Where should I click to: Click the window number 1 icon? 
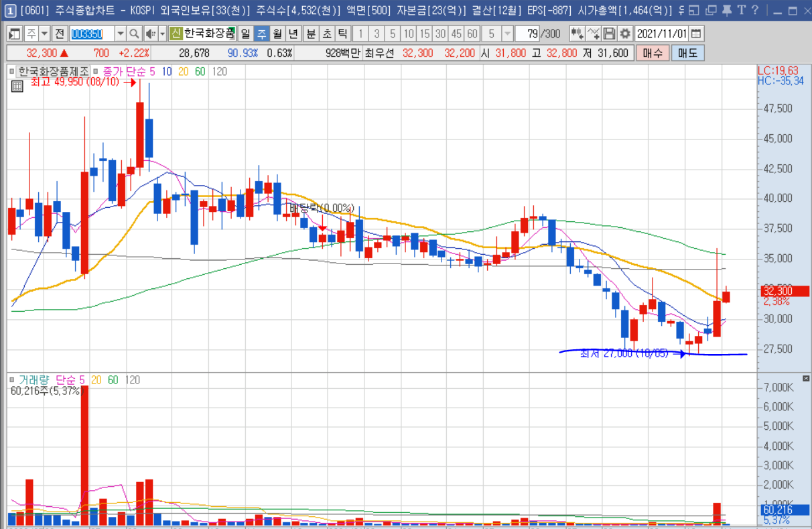pyautogui.click(x=11, y=11)
